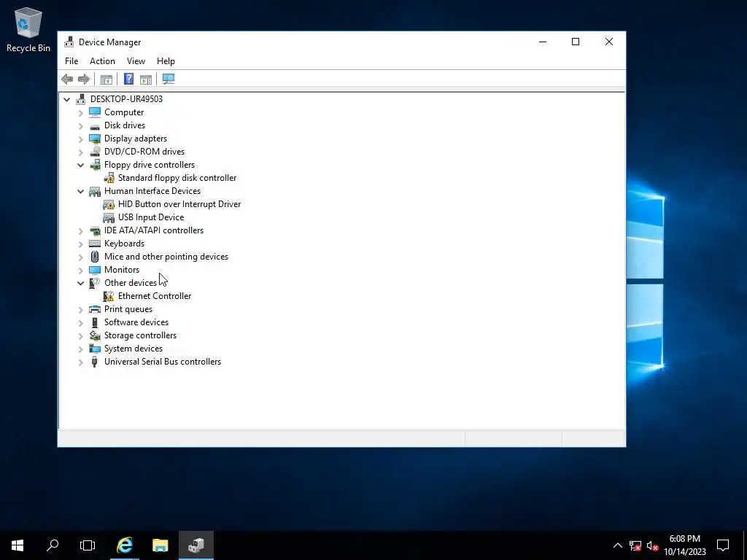Click the Disk drives category icon

(95, 125)
